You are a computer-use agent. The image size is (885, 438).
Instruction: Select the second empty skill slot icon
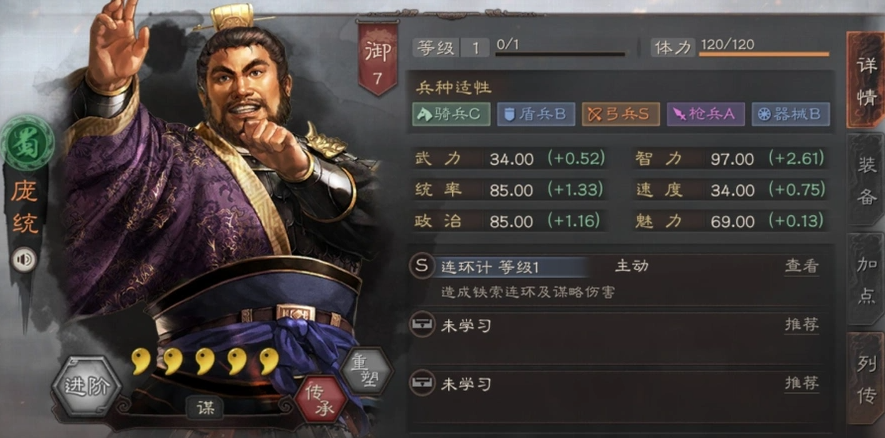click(422, 383)
